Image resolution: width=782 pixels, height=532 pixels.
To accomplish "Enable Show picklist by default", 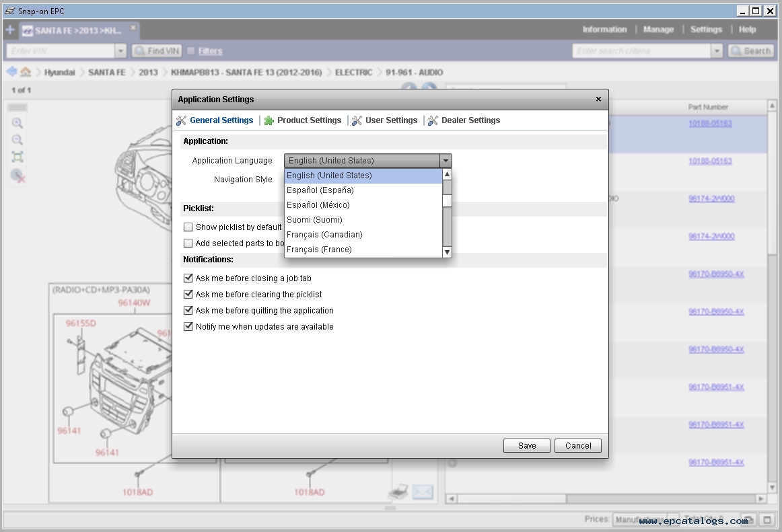I will point(188,227).
